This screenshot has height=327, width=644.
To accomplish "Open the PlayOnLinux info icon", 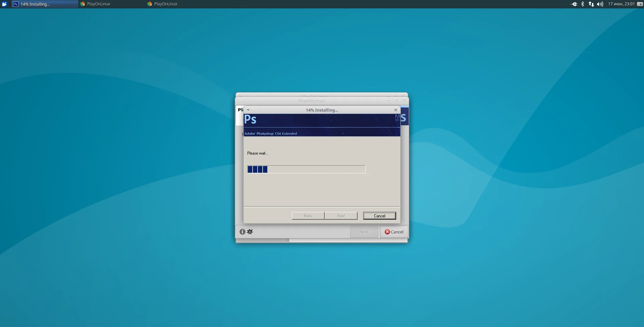I will tap(242, 232).
